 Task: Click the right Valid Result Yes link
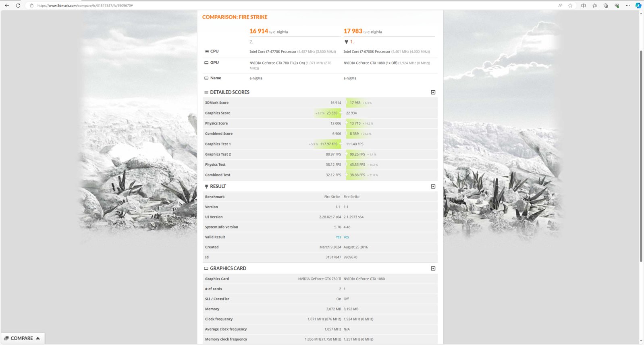(x=346, y=237)
